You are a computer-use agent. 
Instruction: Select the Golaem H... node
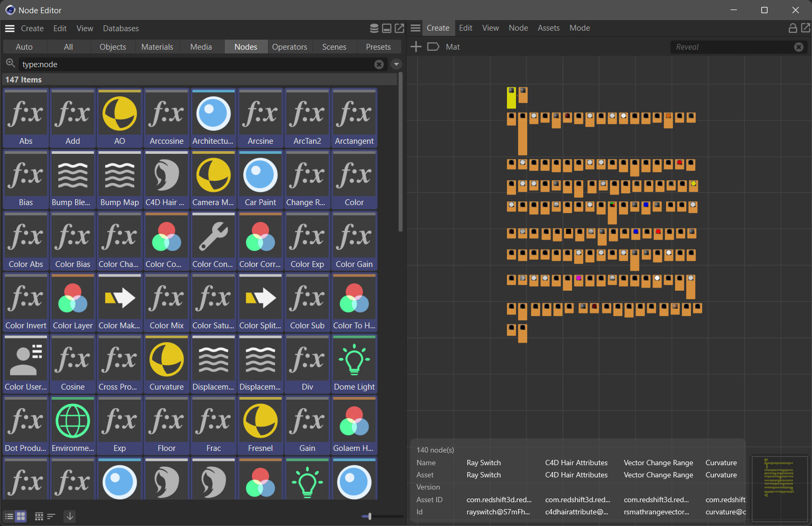[x=354, y=425]
